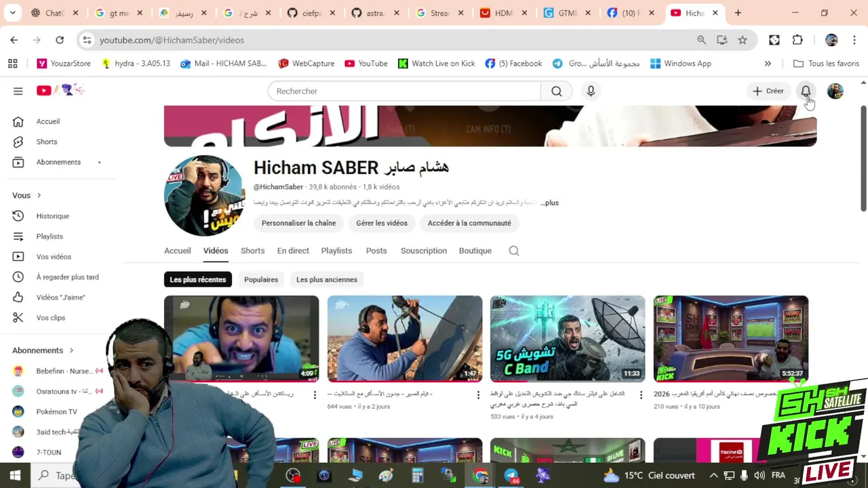
Task: Select Les plus anciennes filter chip
Action: pyautogui.click(x=327, y=279)
